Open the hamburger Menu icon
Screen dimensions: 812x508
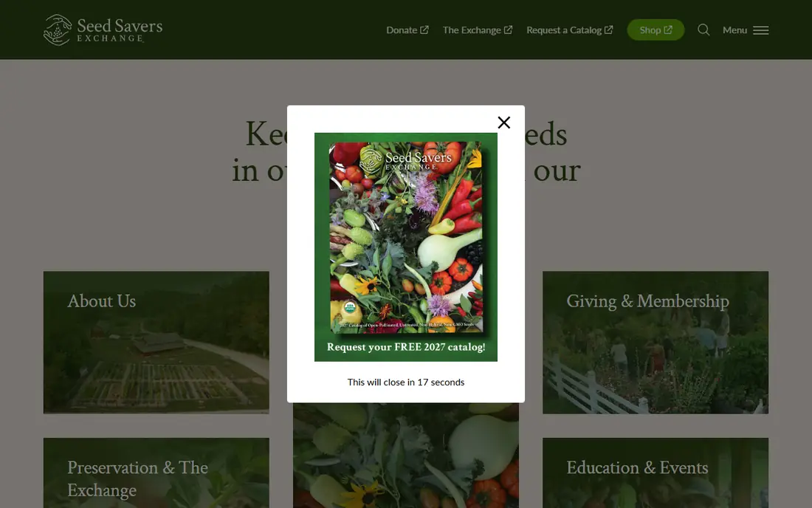click(761, 30)
